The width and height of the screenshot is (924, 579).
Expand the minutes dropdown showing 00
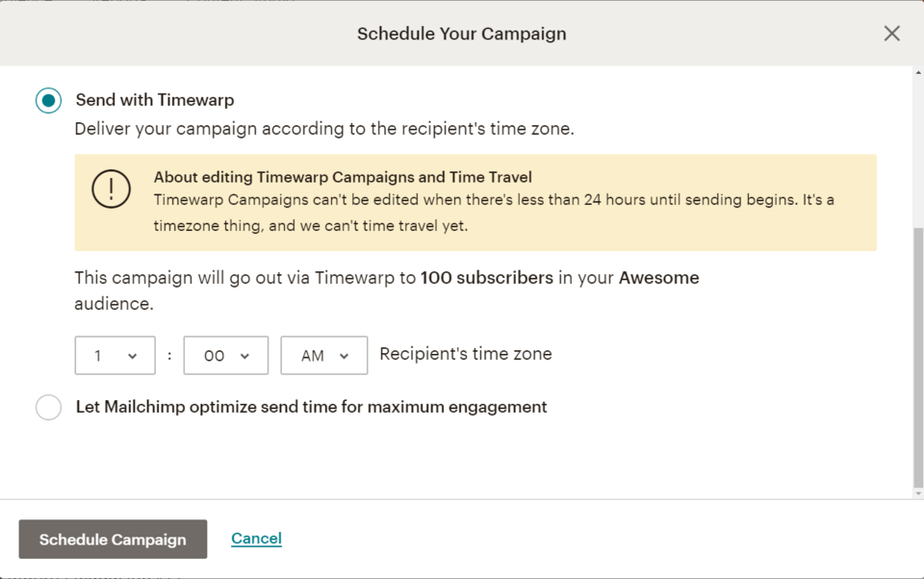[225, 355]
